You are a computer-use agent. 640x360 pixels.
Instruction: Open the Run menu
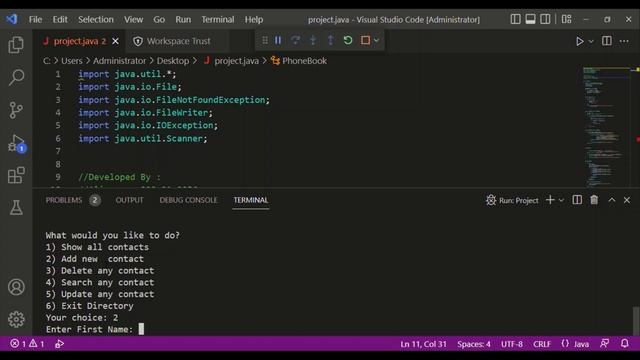[x=183, y=20]
